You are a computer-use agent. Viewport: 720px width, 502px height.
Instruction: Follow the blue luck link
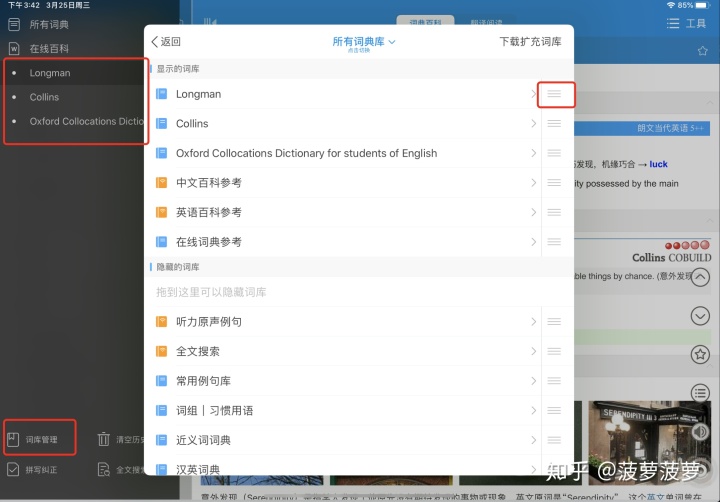click(x=658, y=164)
